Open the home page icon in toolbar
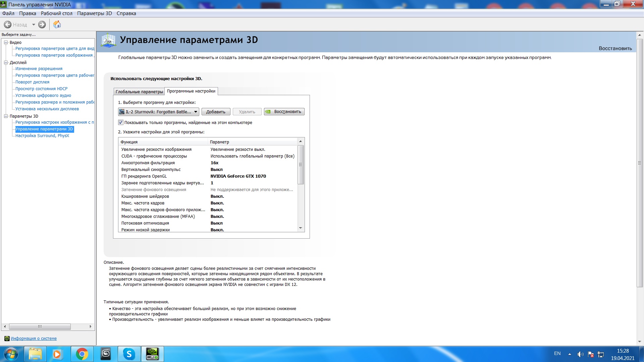The width and height of the screenshot is (644, 362). coord(57,24)
